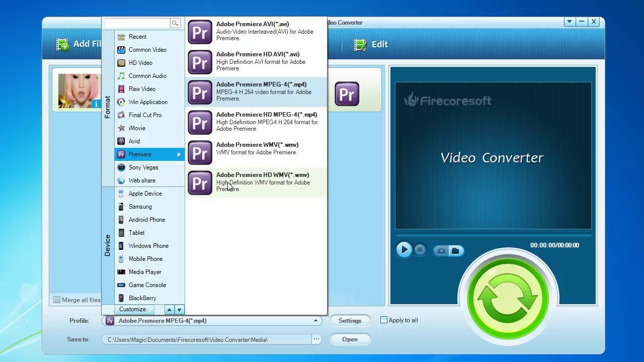The width and height of the screenshot is (644, 362).
Task: Play the video preview
Action: click(404, 250)
